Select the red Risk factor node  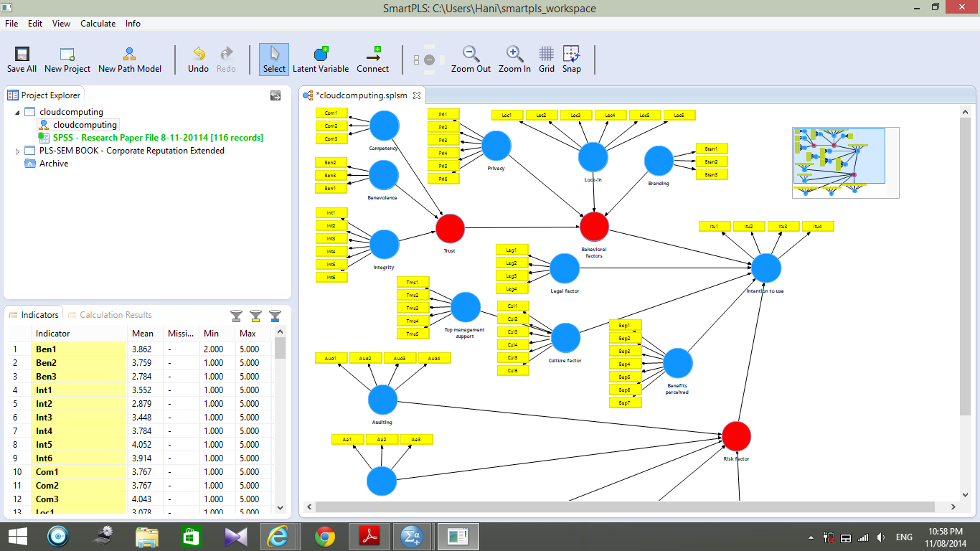[736, 436]
